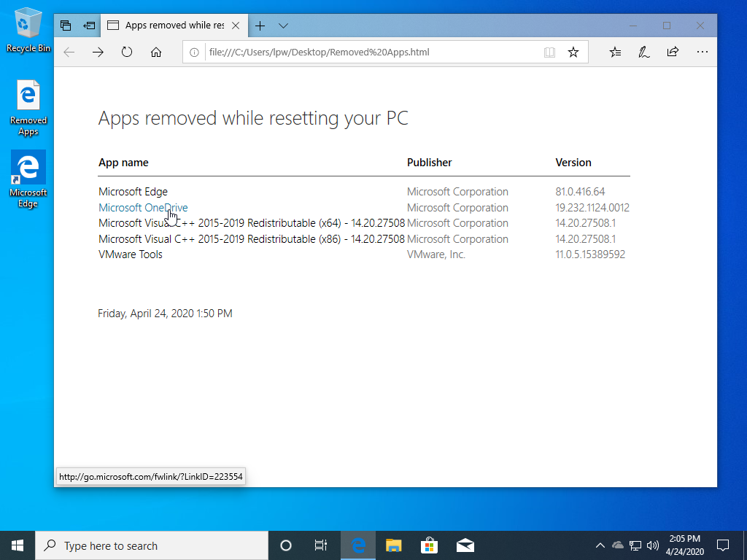Open the clock showing 2:05 PM
The width and height of the screenshot is (747, 560).
click(684, 545)
